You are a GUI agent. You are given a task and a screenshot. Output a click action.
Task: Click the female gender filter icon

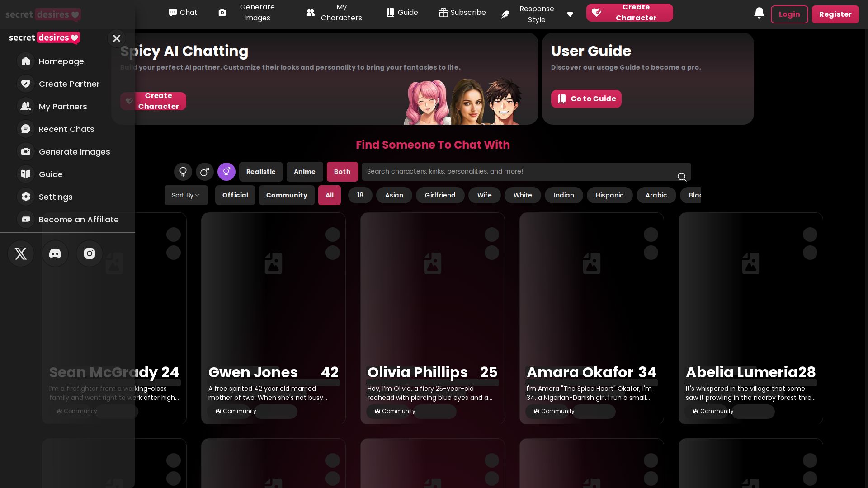pos(183,172)
